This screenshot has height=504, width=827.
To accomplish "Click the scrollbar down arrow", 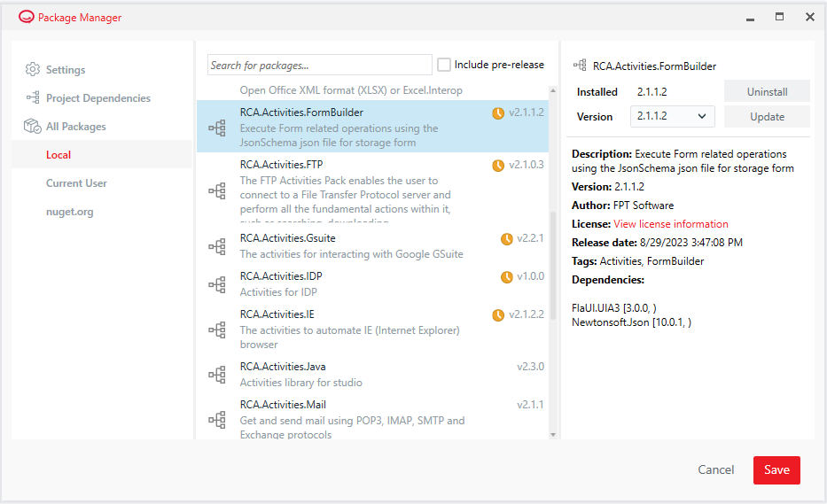I will [553, 434].
